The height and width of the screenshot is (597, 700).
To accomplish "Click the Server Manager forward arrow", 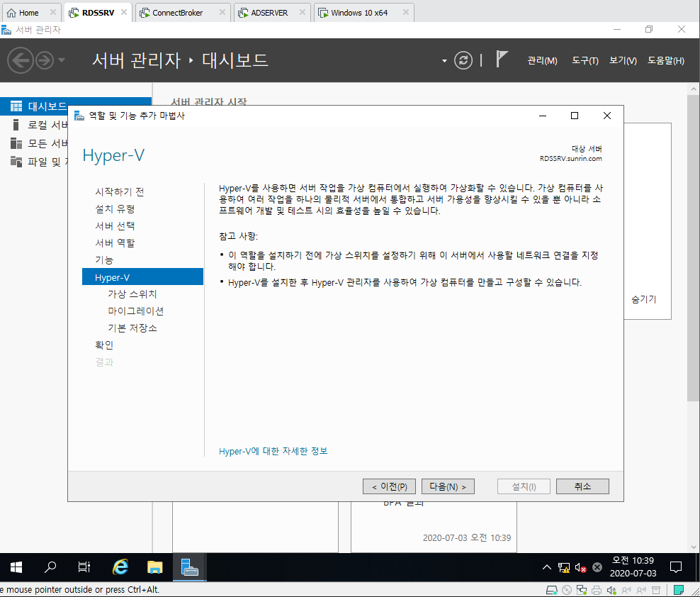I will pos(45,60).
